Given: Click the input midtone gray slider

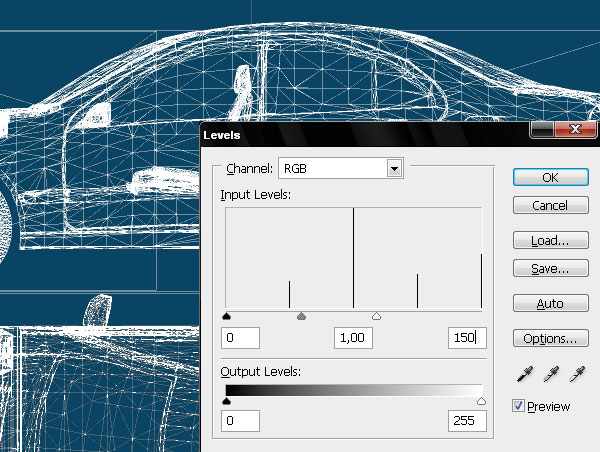Looking at the screenshot, I should (301, 316).
